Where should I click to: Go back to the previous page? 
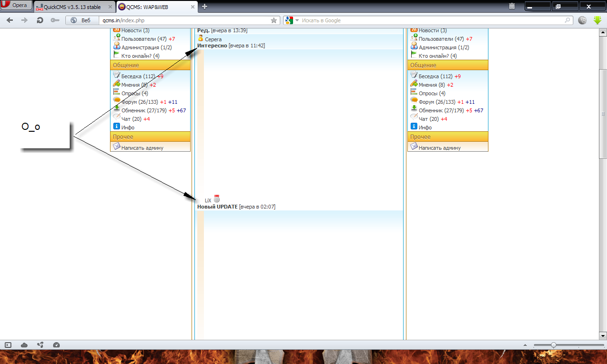9,20
